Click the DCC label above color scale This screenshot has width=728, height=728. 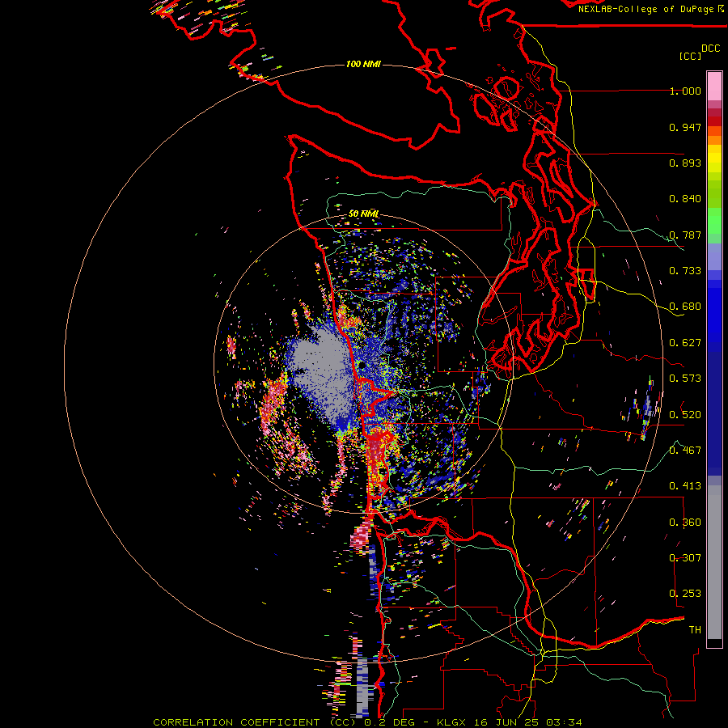pos(710,49)
